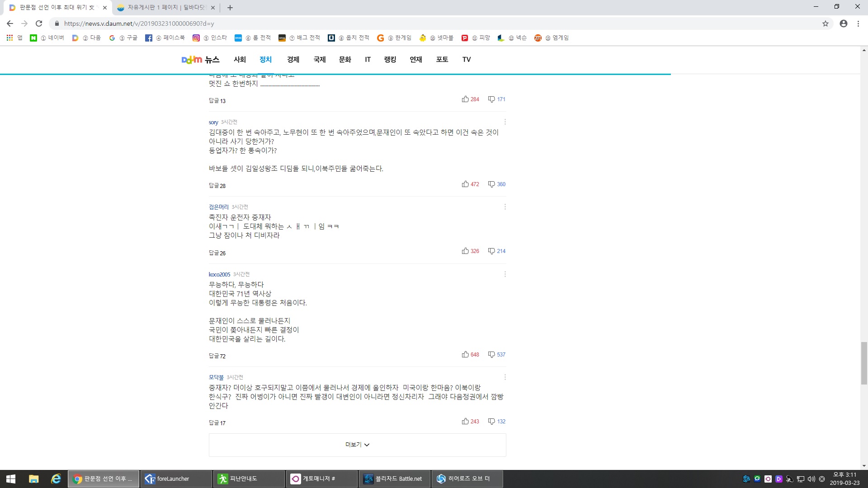Open a new browser tab with plus
The height and width of the screenshot is (488, 868).
pos(230,8)
